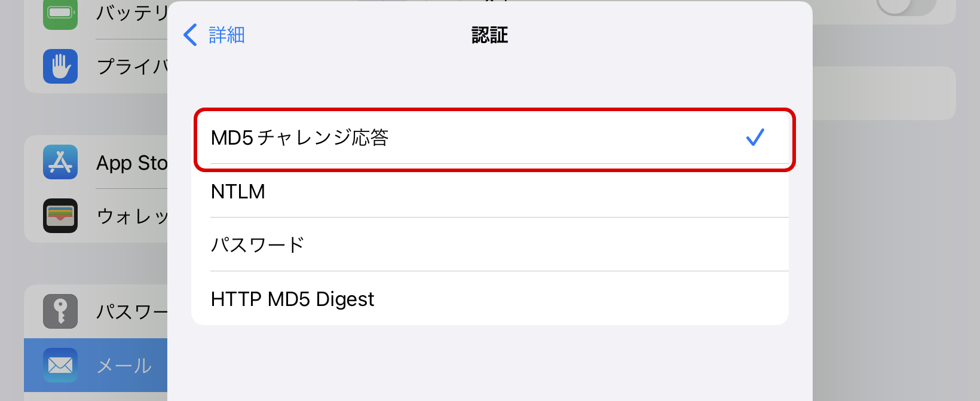The width and height of the screenshot is (980, 401).
Task: Open Privacy settings hand icon
Action: tap(60, 66)
